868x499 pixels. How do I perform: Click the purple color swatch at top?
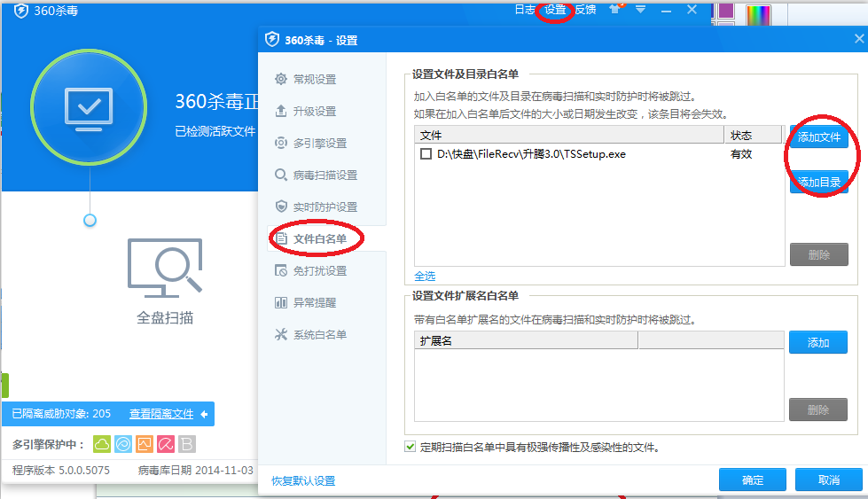coord(726,11)
